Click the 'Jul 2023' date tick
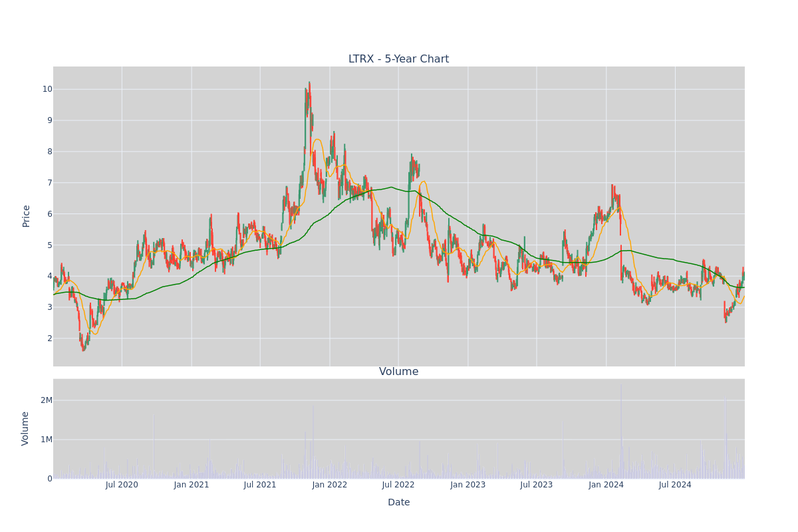Image resolution: width=798 pixels, height=532 pixels. tap(537, 485)
